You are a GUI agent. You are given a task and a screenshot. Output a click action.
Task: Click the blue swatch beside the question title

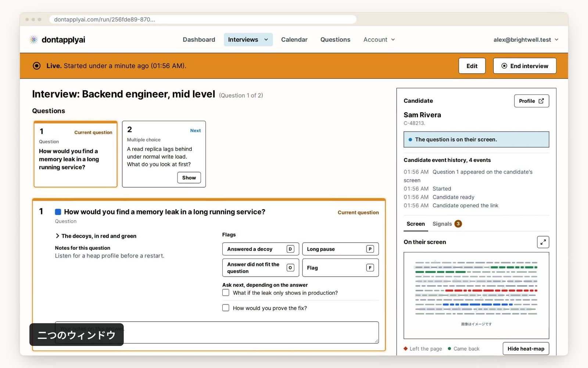[58, 212]
